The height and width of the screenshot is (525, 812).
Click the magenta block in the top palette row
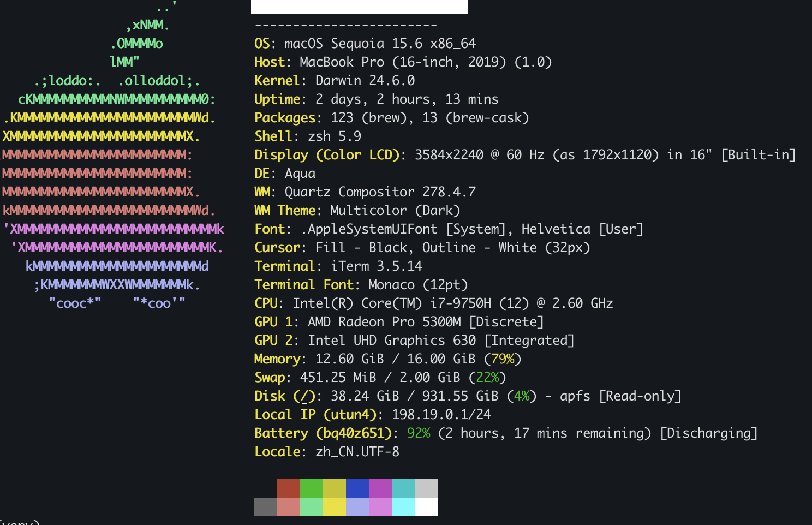click(380, 488)
